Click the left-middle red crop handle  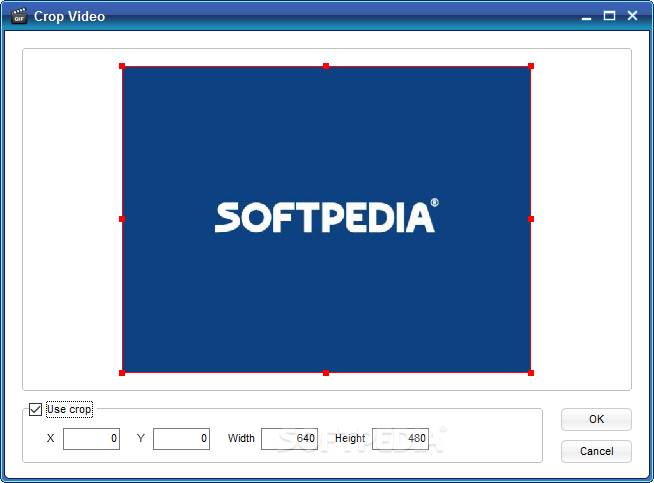[x=122, y=219]
